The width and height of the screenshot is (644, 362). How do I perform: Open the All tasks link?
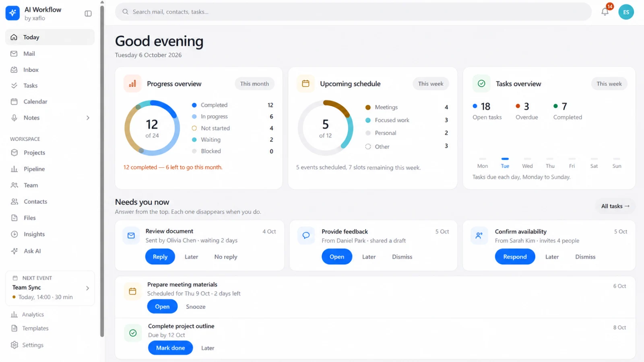[615, 206]
